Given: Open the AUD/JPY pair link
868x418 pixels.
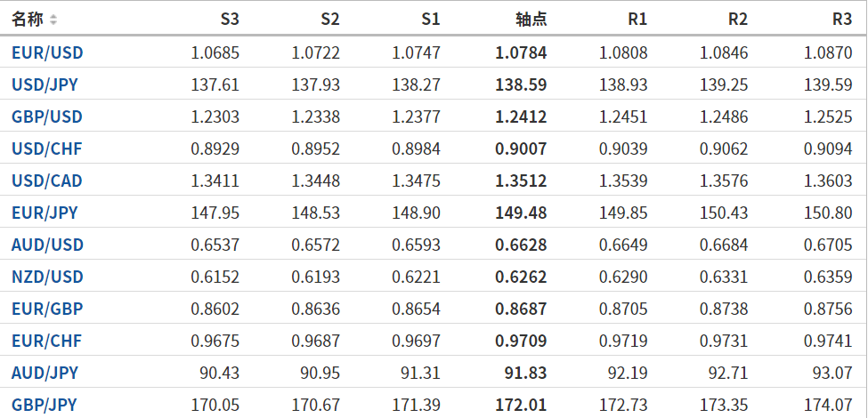Looking at the screenshot, I should click(x=45, y=373).
